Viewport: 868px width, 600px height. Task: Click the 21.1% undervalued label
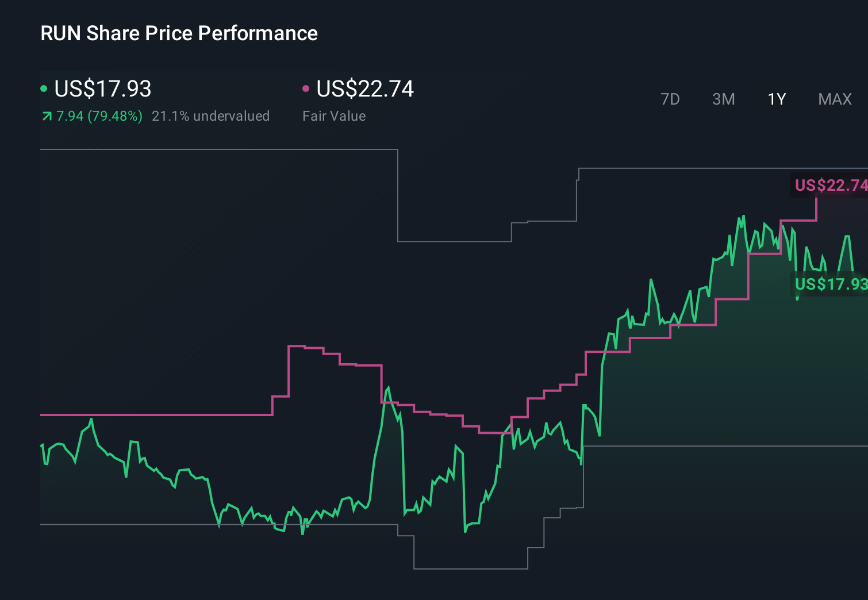[211, 116]
